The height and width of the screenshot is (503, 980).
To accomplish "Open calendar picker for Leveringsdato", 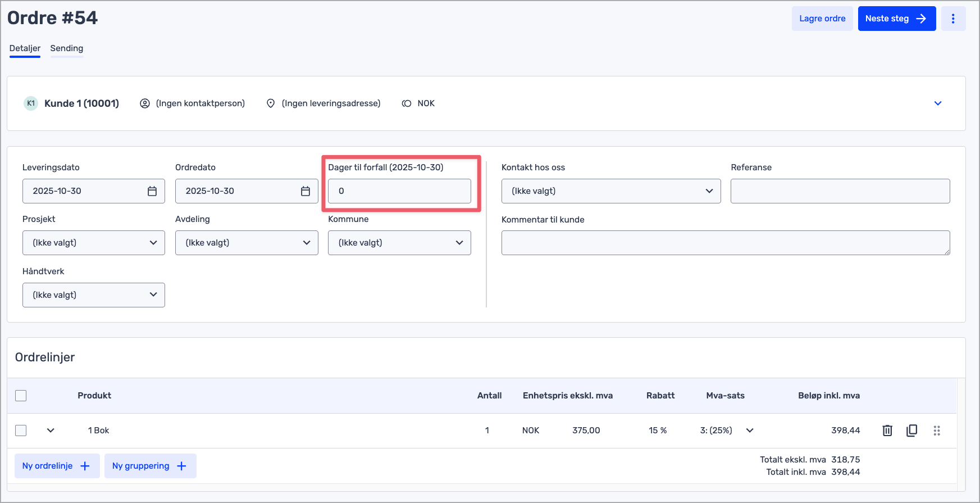I will pos(152,191).
